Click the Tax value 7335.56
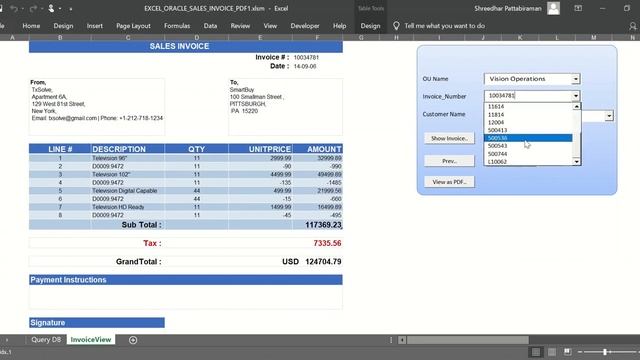The image size is (640, 360). [x=327, y=243]
